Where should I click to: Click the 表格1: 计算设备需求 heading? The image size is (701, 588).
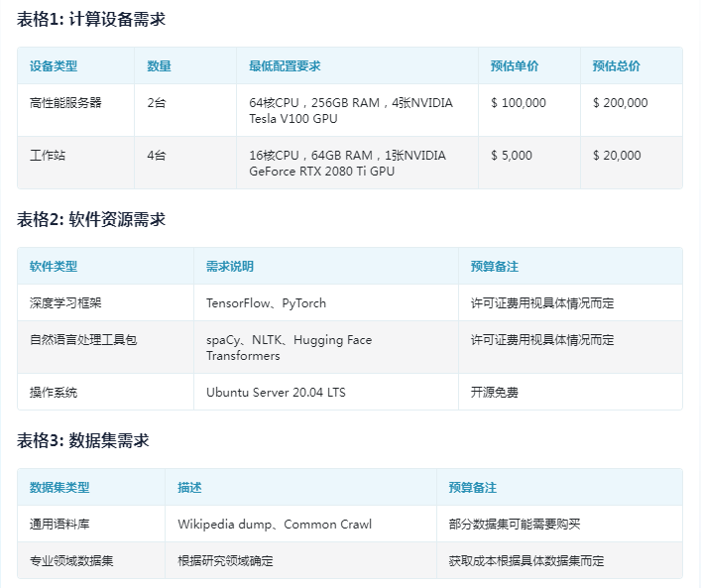tap(91, 19)
